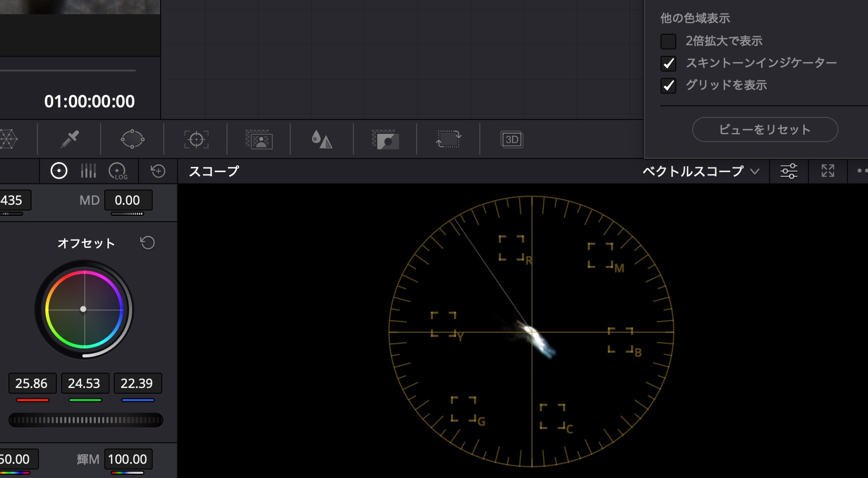868x478 pixels.
Task: Open scope settings sliders panel
Action: (788, 171)
